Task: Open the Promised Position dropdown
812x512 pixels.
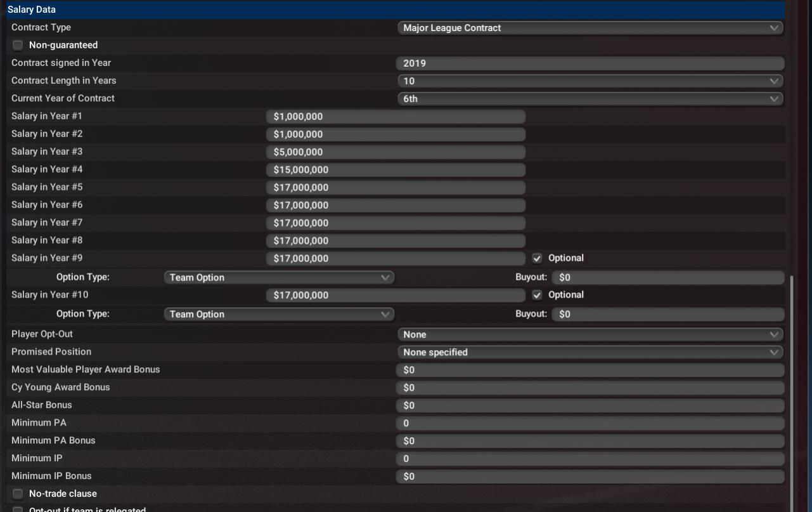Action: pos(590,353)
